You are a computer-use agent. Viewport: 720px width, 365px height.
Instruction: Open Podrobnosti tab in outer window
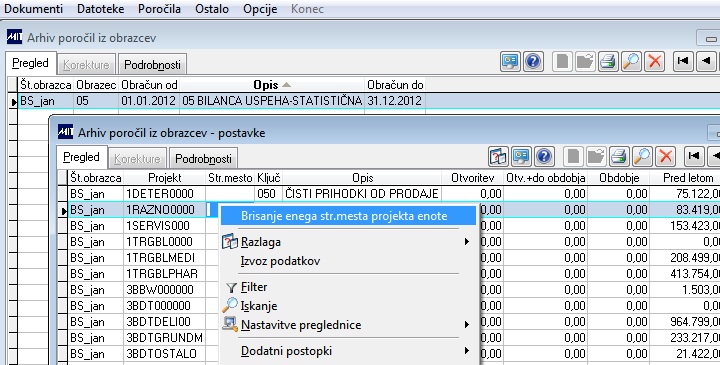[152, 65]
